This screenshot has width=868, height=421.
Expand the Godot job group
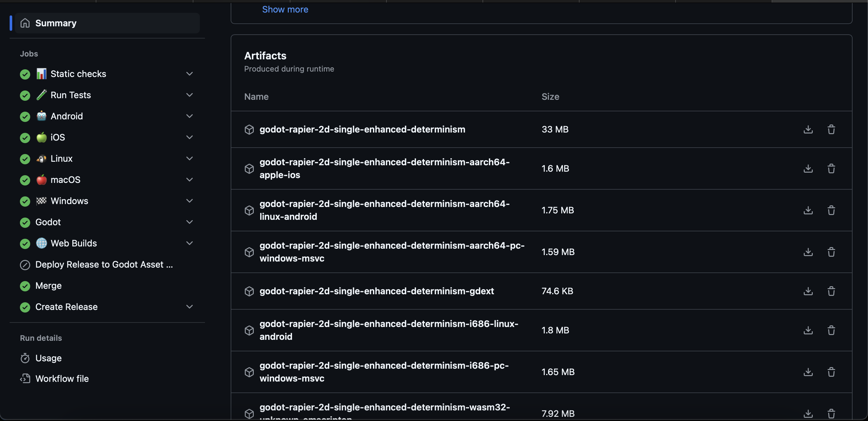[x=189, y=222]
